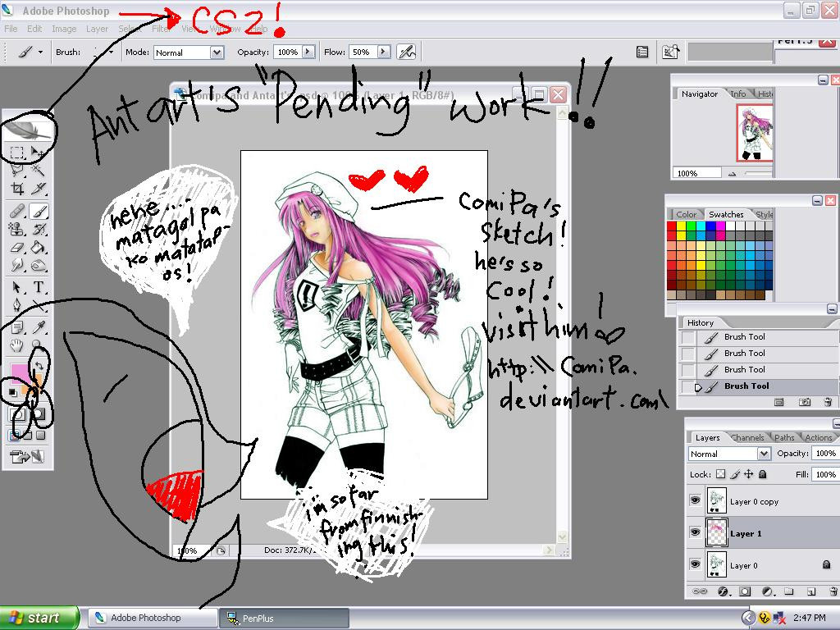Viewport: 840px width, 630px height.
Task: Switch to the Info tab
Action: point(738,94)
